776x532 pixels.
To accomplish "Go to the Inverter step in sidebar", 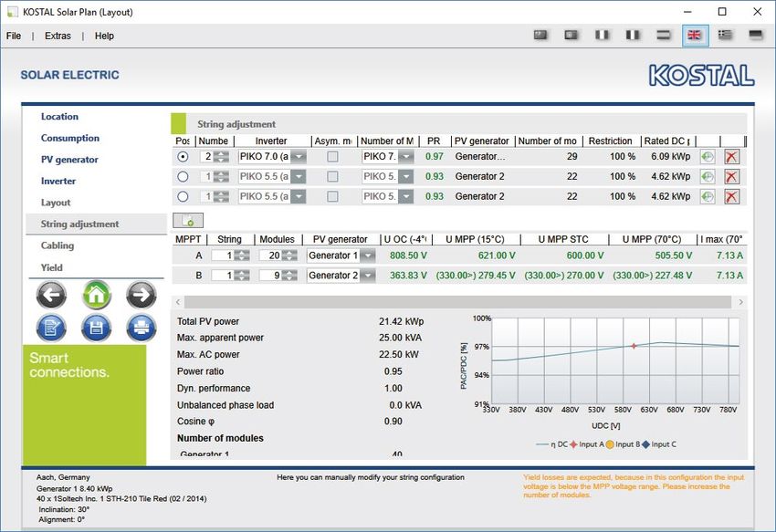I will pos(58,181).
